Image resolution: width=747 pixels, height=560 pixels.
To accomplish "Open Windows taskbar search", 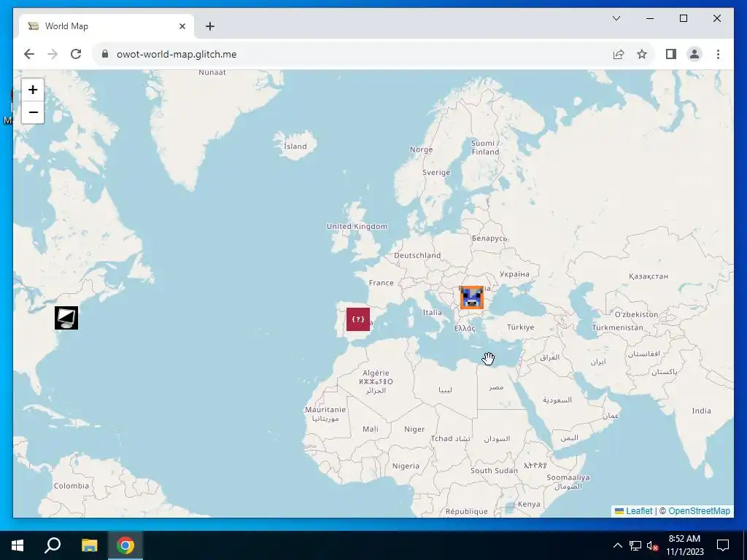I will 53,545.
